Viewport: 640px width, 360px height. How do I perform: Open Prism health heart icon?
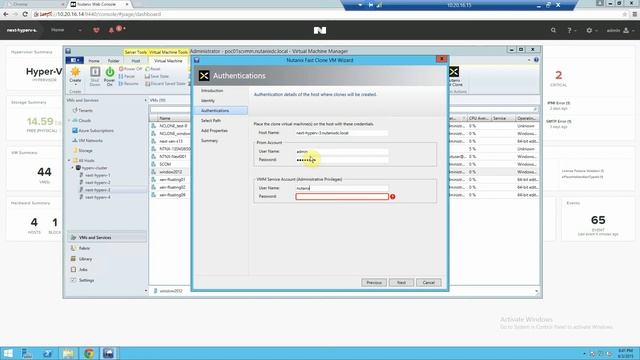coord(96,30)
